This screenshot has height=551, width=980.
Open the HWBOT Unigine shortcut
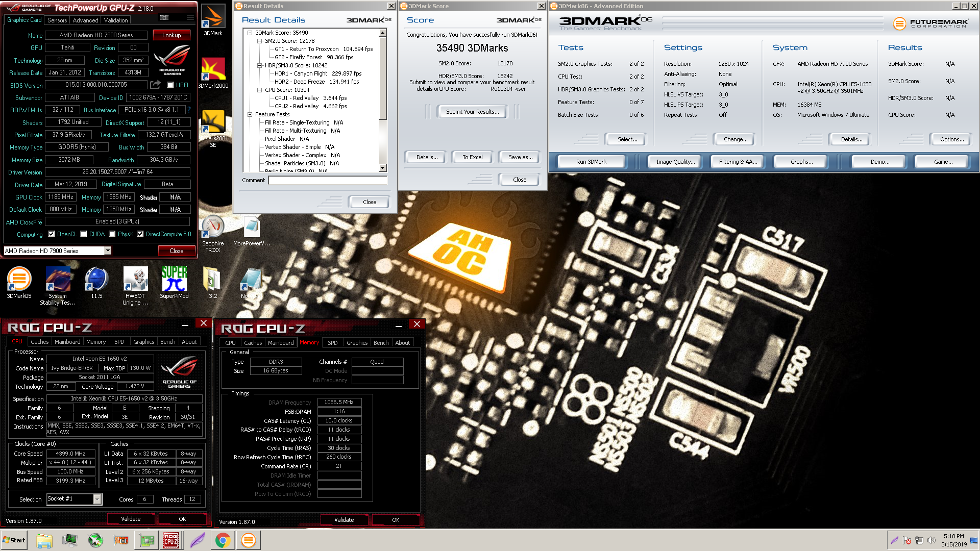click(x=135, y=286)
